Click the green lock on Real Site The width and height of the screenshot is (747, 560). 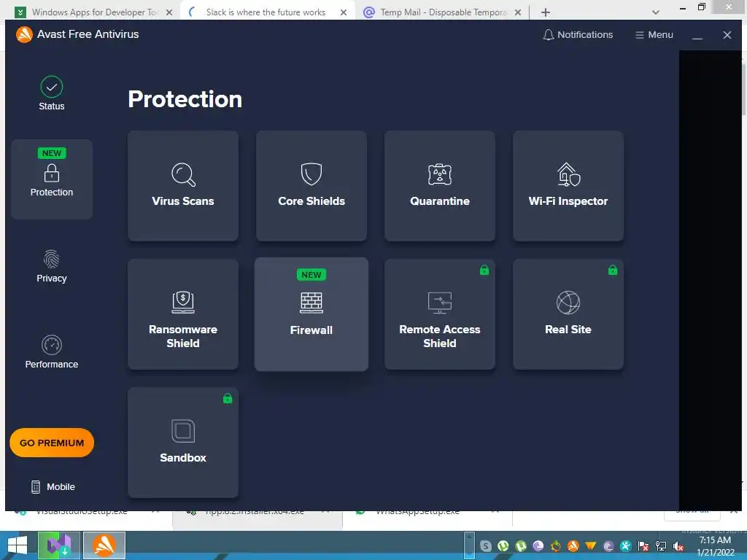(613, 270)
